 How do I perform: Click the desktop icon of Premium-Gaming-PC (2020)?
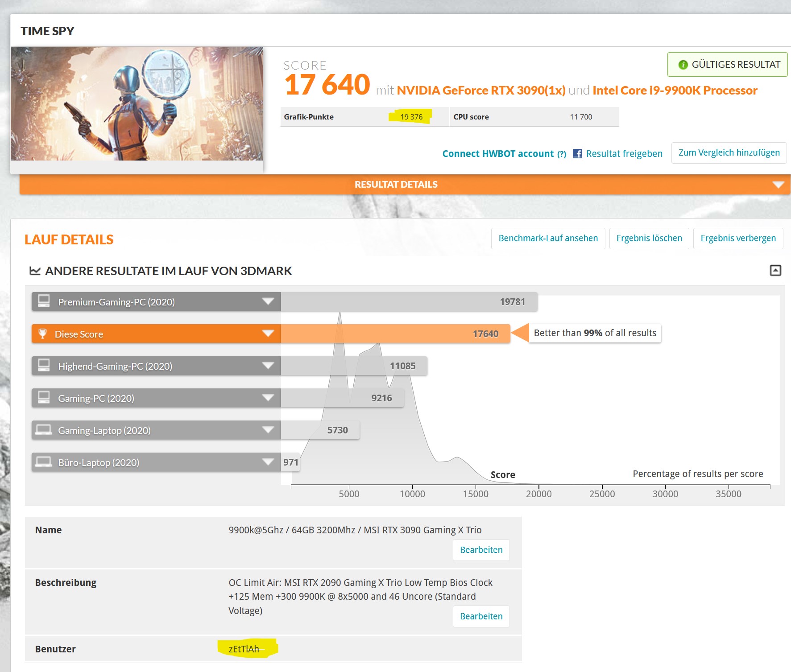[44, 301]
